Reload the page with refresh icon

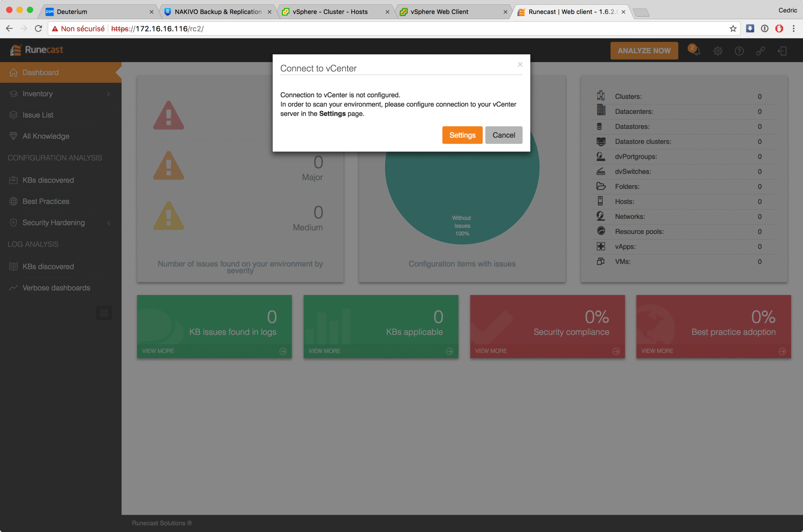38,29
